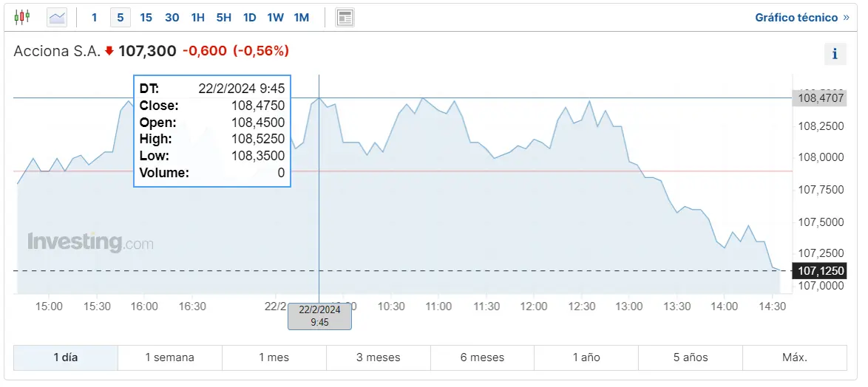Image resolution: width=868 pixels, height=387 pixels.
Task: Set the 1-minute interval
Action: (94, 17)
